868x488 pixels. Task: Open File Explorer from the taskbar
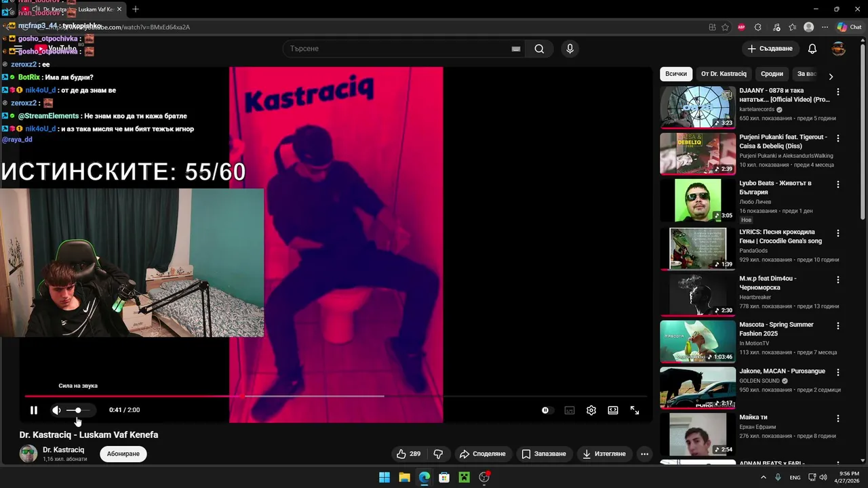pyautogui.click(x=404, y=477)
